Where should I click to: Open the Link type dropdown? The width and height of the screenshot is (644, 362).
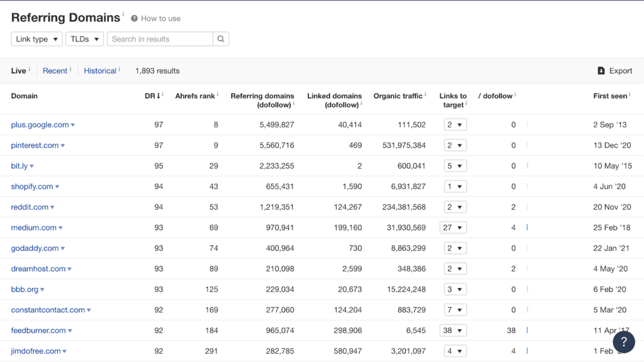coord(36,39)
